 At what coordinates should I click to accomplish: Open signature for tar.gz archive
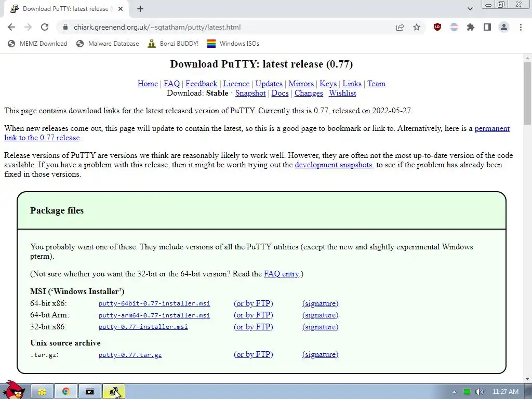point(320,354)
